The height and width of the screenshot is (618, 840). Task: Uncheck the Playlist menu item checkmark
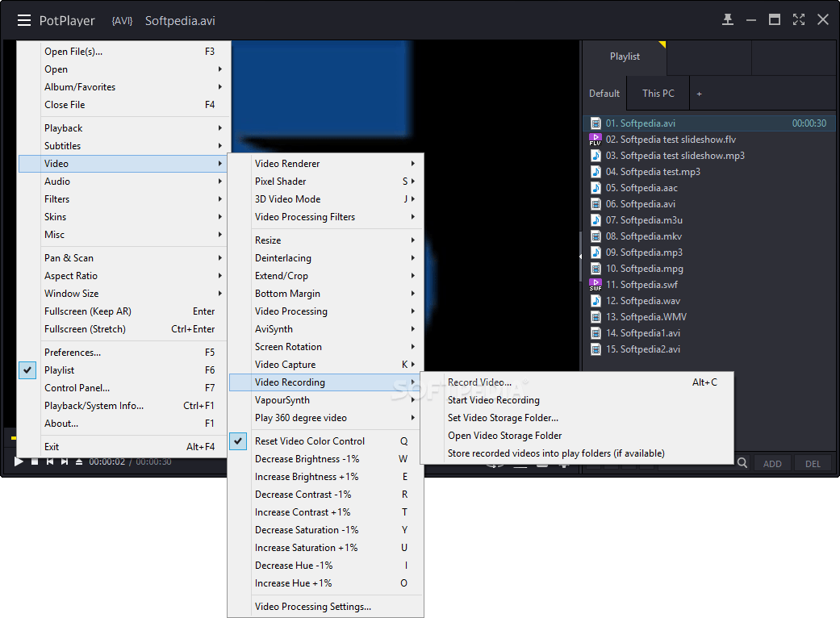pyautogui.click(x=27, y=370)
